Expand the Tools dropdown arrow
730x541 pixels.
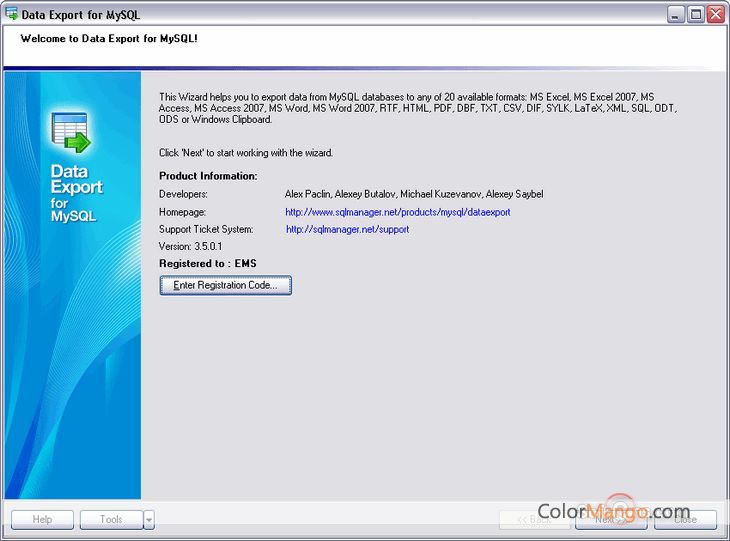pos(149,520)
